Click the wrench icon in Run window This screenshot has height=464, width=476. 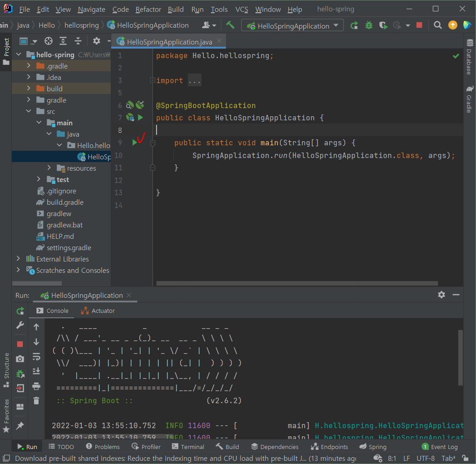(x=20, y=326)
